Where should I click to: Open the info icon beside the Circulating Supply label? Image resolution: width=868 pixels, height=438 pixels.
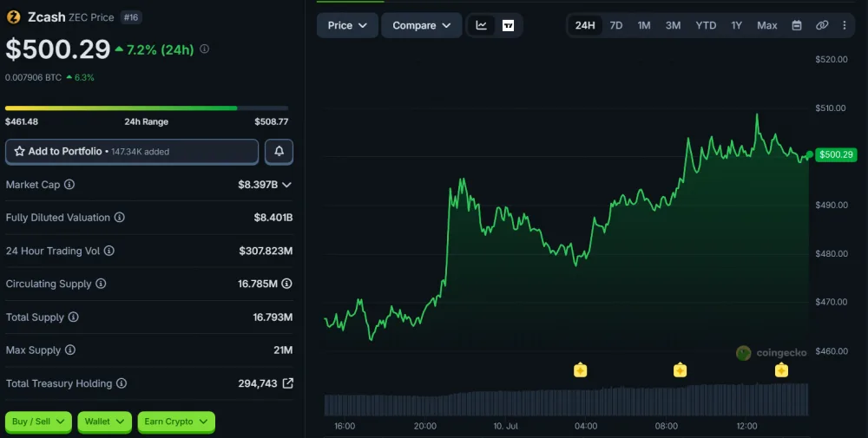tap(101, 284)
